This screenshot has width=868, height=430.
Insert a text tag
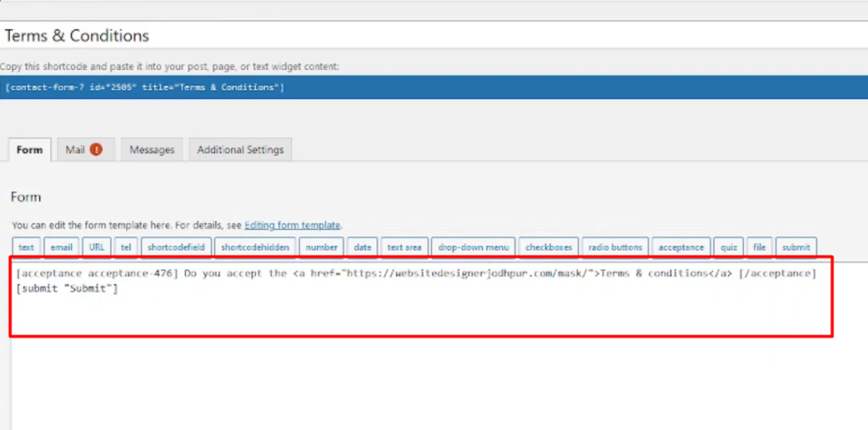pos(27,247)
